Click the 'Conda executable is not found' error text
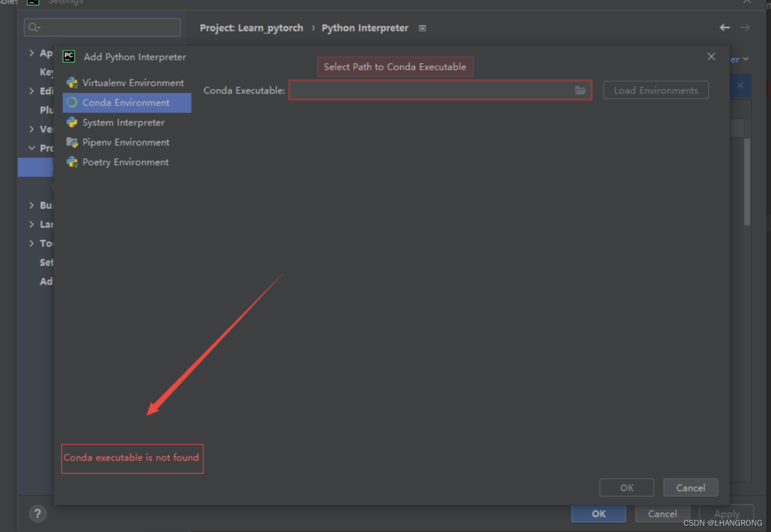Screen dimensions: 771x532 tap(131, 458)
